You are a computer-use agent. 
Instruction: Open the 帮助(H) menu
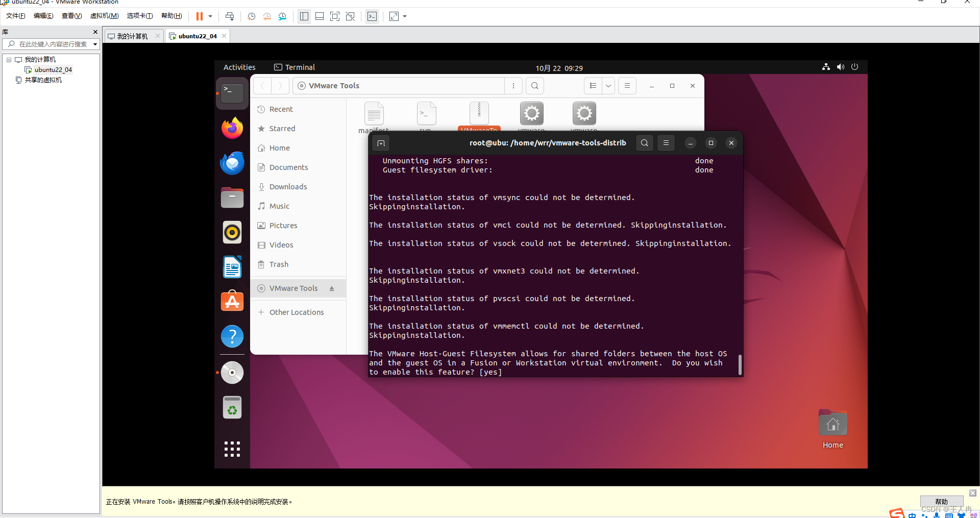[171, 16]
